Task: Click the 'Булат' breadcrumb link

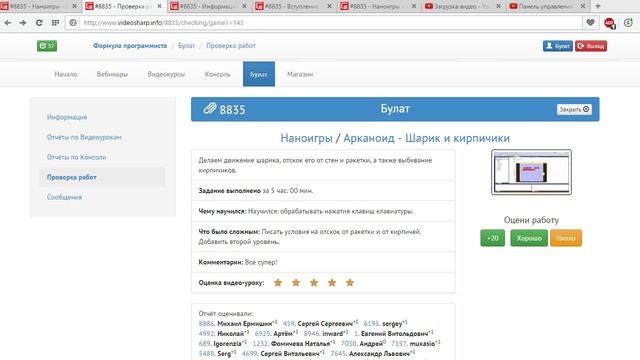Action: pos(187,46)
